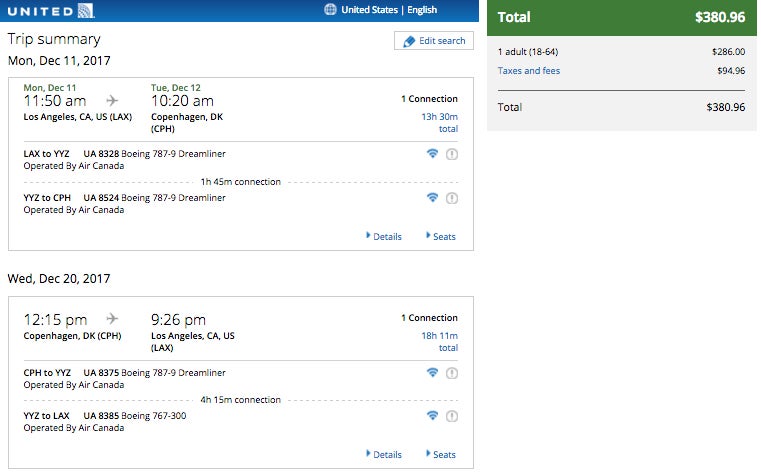Click 'Los Angeles, CA, US (LAX)' origin text
This screenshot has height=474, width=761.
click(x=78, y=117)
